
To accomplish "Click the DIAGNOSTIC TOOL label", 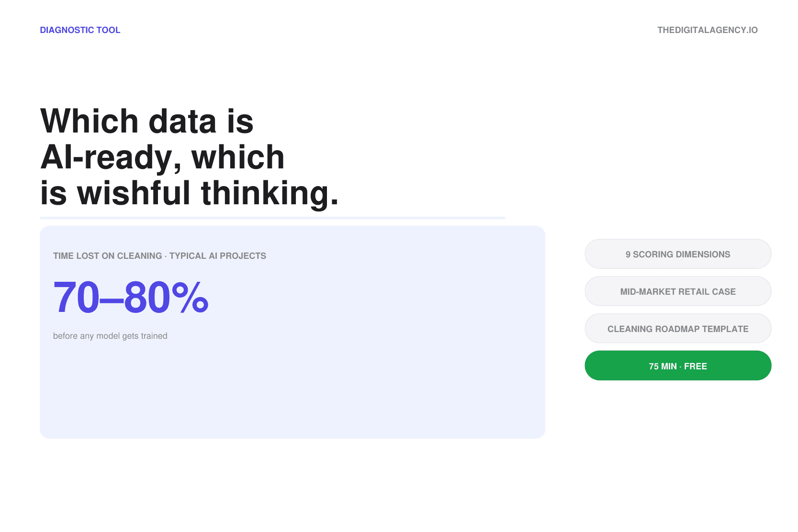I will pos(80,30).
